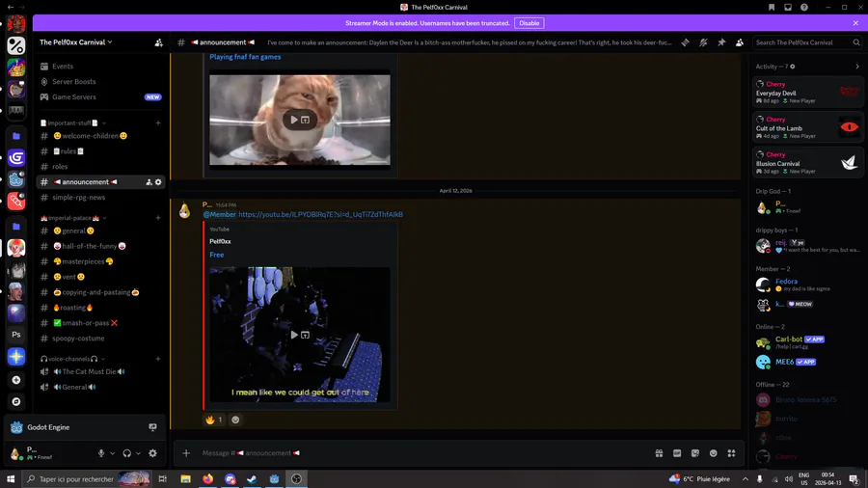Screen dimensions: 868x488
Task: Open the roasting channel
Action: coord(100,308)
